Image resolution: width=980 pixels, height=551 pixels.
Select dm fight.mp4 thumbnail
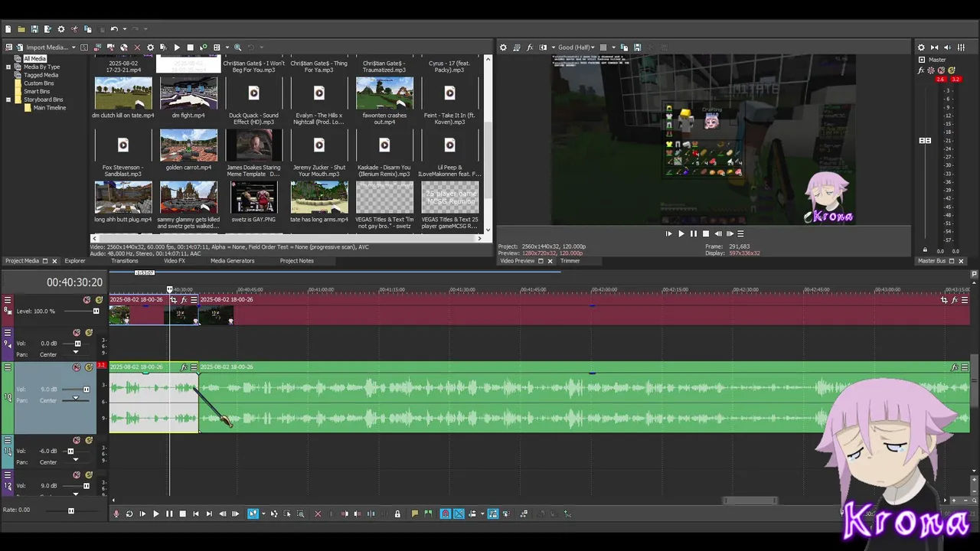188,93
